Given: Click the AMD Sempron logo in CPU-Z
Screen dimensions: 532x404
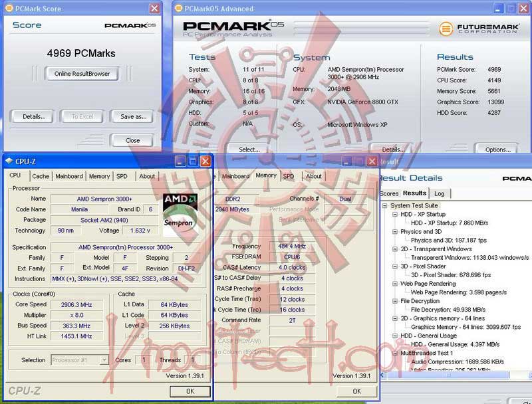Looking at the screenshot, I should pyautogui.click(x=180, y=215).
